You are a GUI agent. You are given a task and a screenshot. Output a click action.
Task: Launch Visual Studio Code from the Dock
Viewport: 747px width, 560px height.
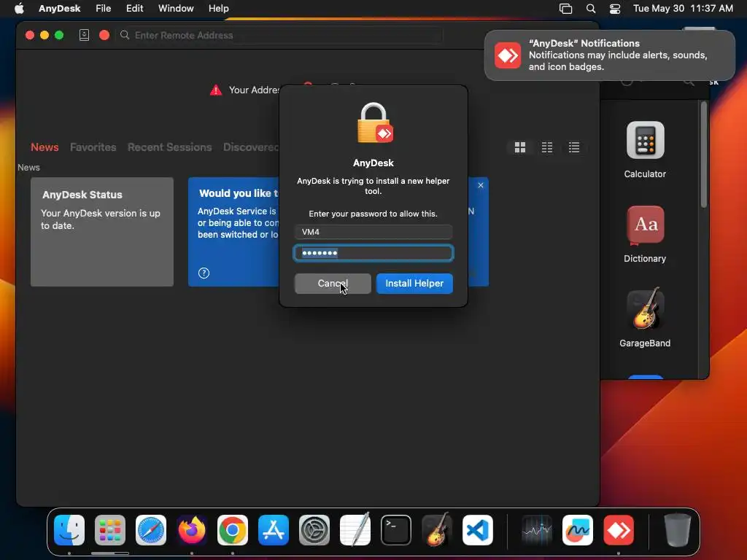click(x=477, y=530)
